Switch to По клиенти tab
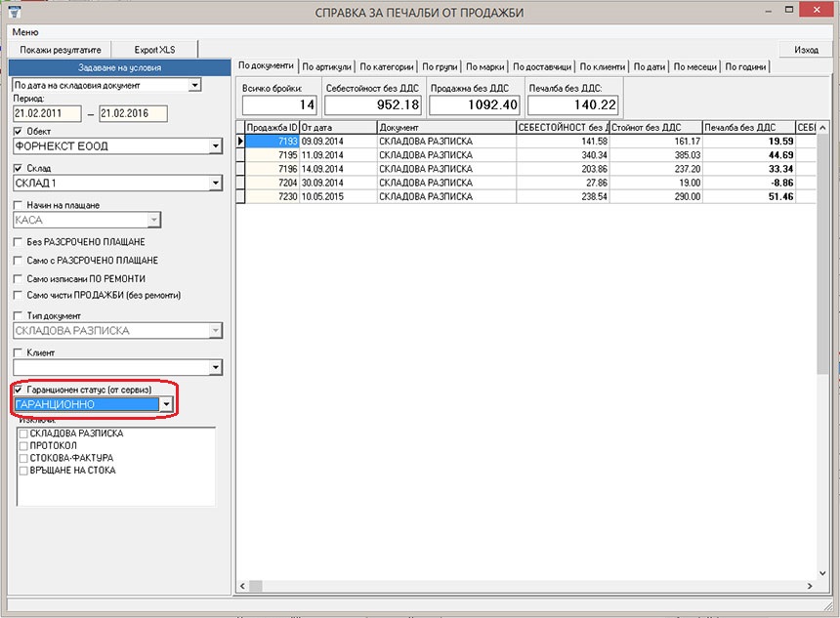840x618 pixels. [x=602, y=67]
